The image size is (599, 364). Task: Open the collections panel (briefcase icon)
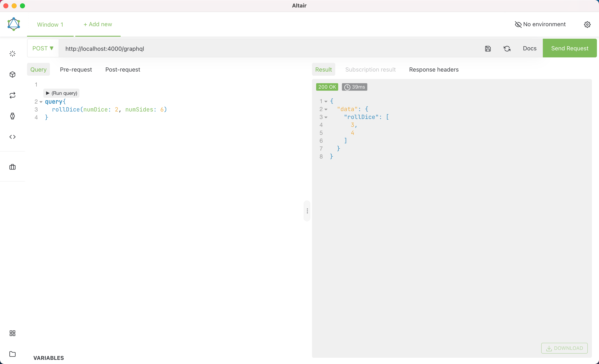click(x=12, y=167)
